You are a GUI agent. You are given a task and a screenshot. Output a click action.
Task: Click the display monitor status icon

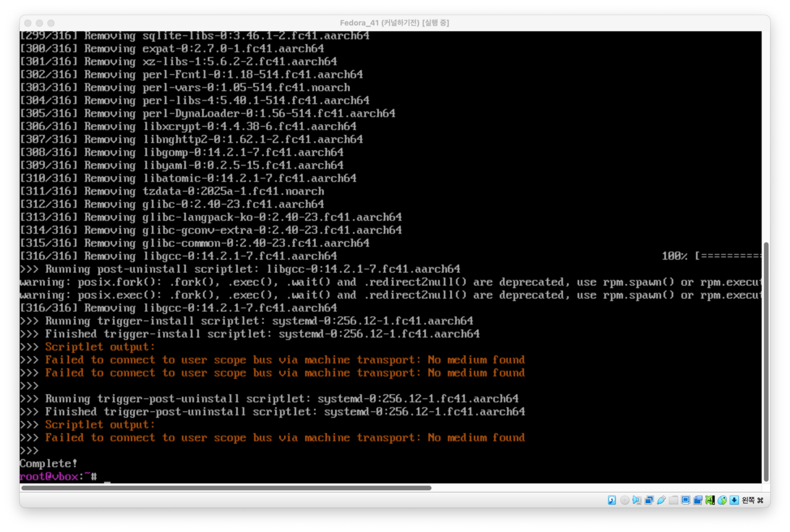[686, 500]
